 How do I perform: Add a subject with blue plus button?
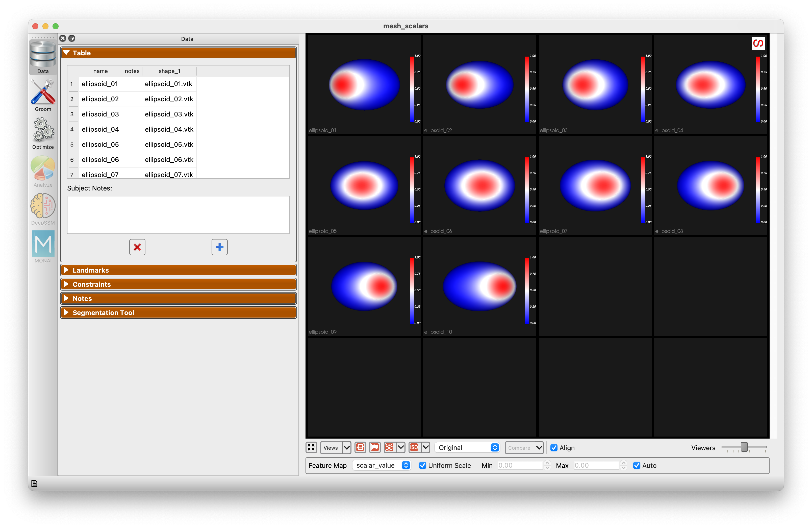pyautogui.click(x=219, y=247)
